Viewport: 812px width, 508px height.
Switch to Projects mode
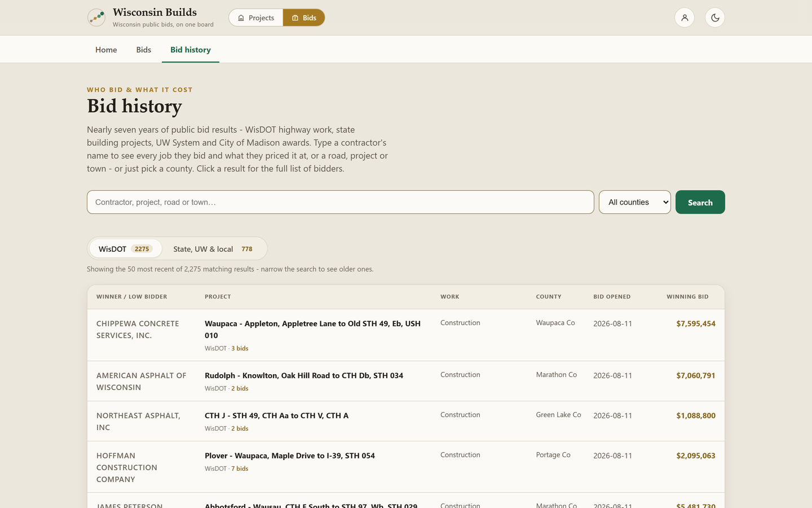coord(256,17)
